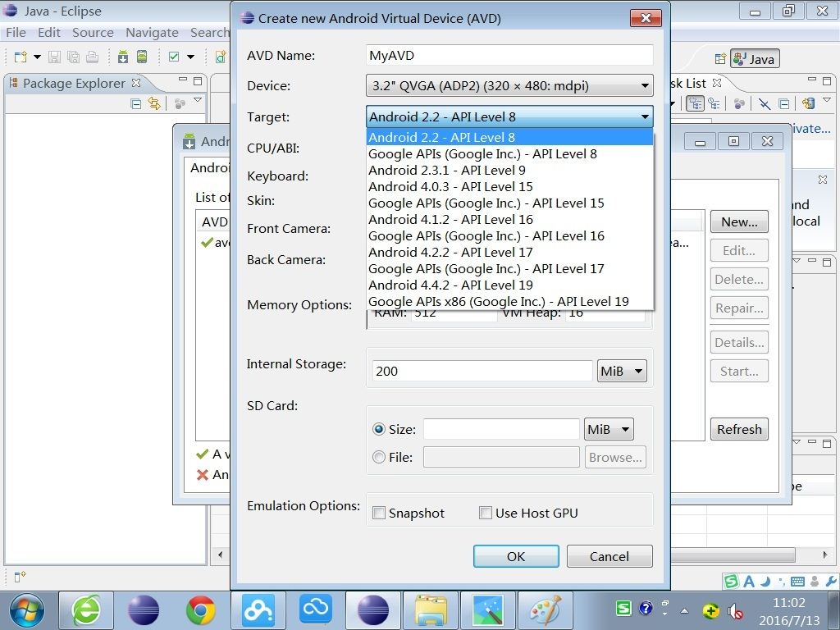Select Android 2.3.1 - API Level 9 option
The image size is (840, 630).
pos(509,170)
